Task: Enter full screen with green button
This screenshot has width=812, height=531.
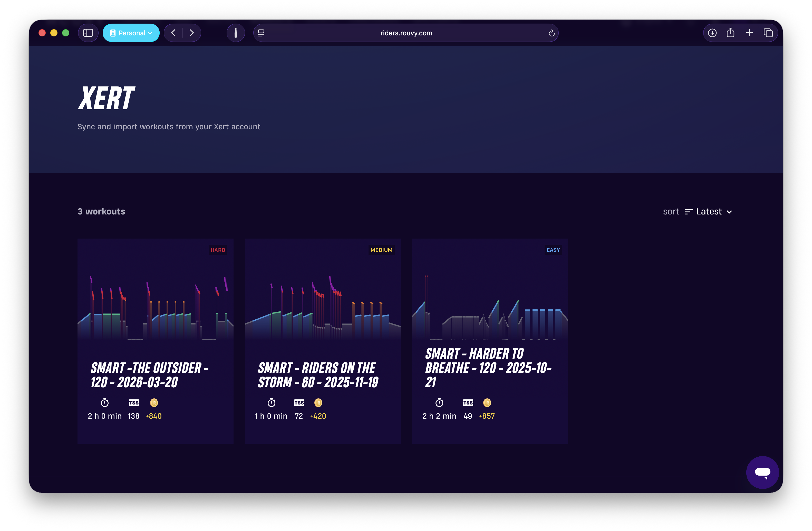Action: (66, 33)
